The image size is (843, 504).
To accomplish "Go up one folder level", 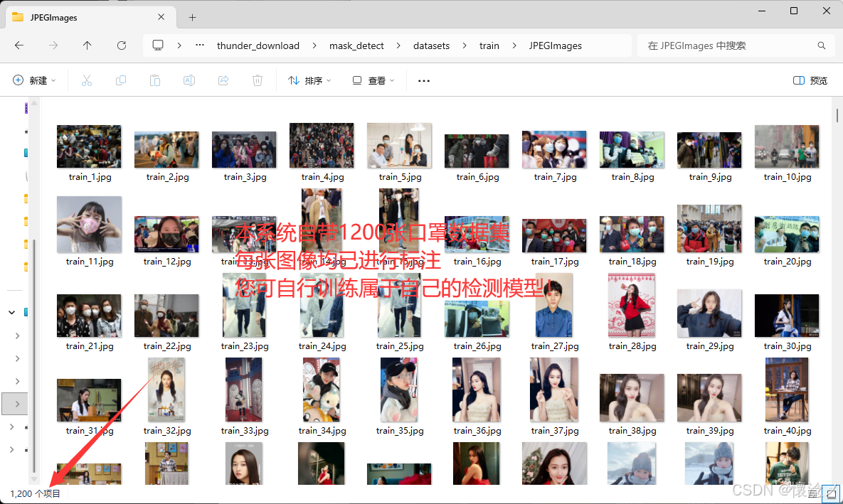I will (x=87, y=45).
